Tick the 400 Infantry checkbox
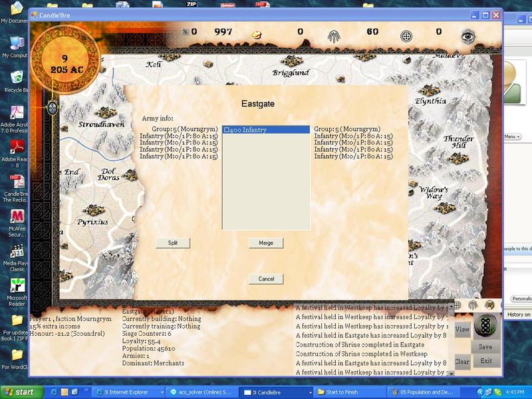The image size is (532, 399). click(x=227, y=130)
